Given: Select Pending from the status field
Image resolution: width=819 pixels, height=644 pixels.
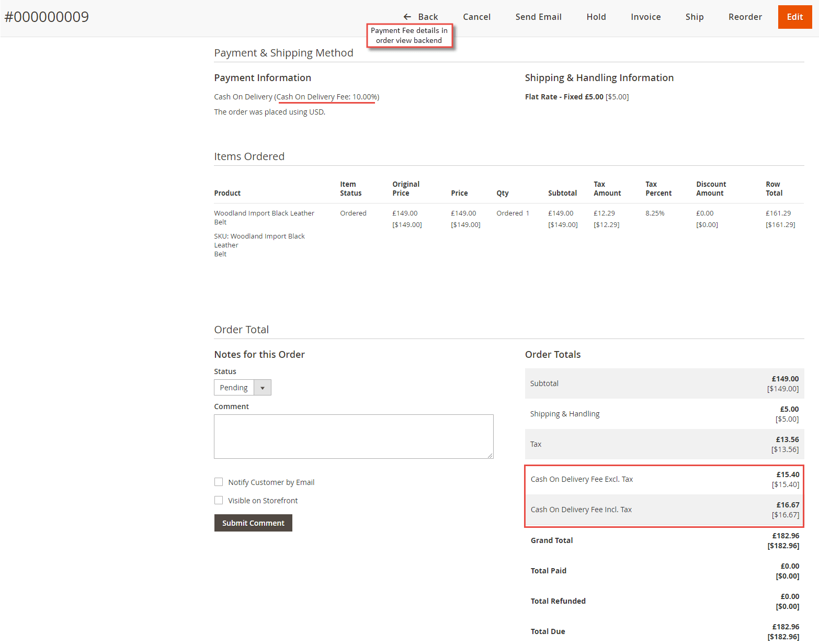Looking at the screenshot, I should point(234,387).
